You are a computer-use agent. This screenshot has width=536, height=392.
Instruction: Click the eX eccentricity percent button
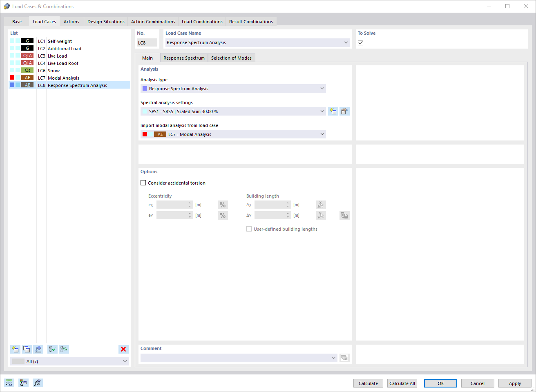tap(223, 205)
